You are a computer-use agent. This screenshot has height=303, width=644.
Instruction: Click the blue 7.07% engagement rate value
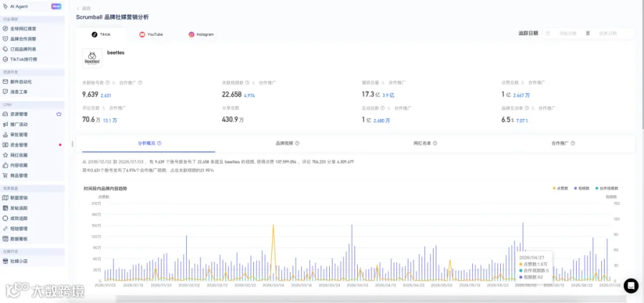522,120
